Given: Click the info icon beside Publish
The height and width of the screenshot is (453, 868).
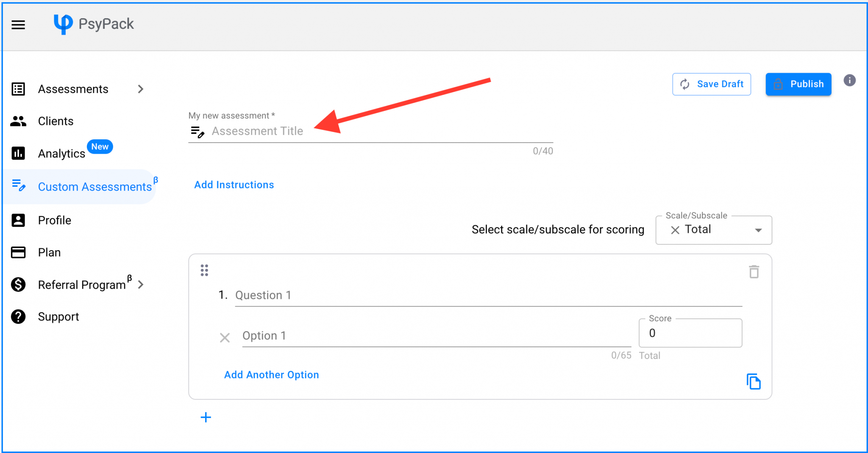Looking at the screenshot, I should tap(849, 80).
